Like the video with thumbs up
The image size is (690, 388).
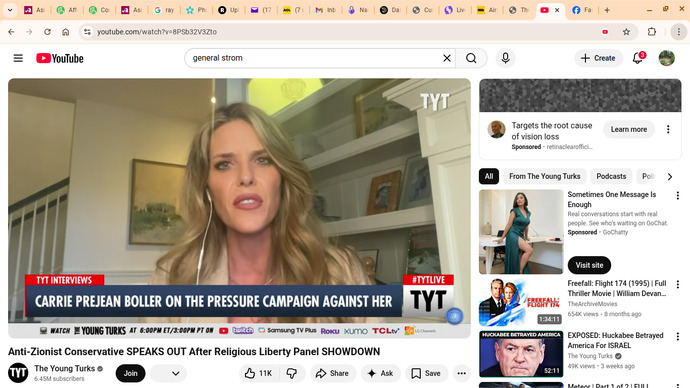click(258, 373)
